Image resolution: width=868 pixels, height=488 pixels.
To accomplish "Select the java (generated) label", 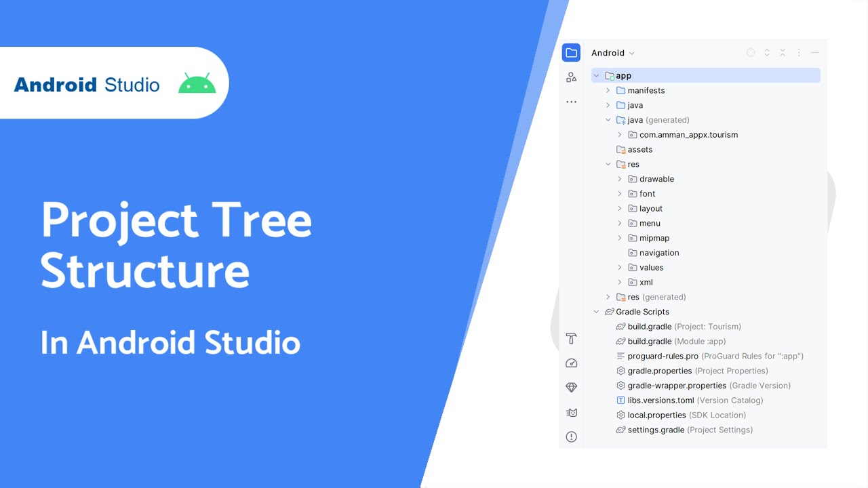I will click(x=658, y=120).
